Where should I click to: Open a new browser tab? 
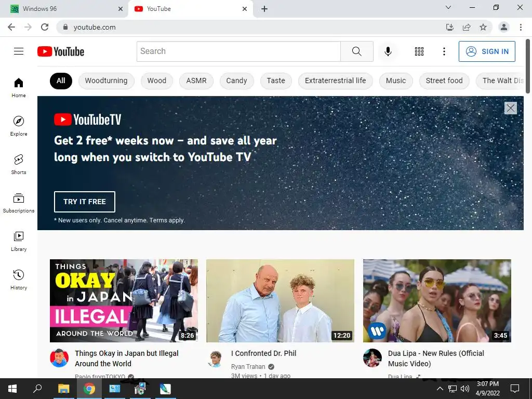click(264, 9)
